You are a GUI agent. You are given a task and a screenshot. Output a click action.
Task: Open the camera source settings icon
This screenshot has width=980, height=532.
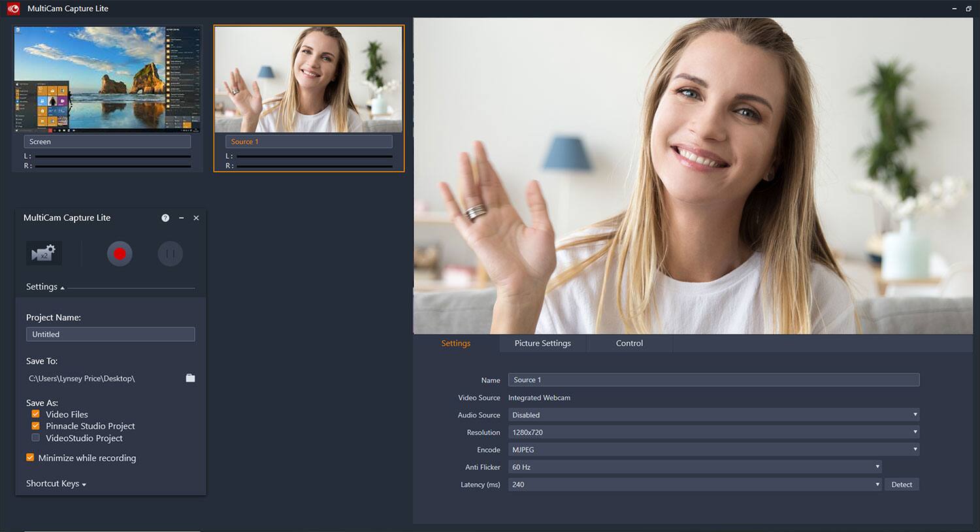coord(44,254)
